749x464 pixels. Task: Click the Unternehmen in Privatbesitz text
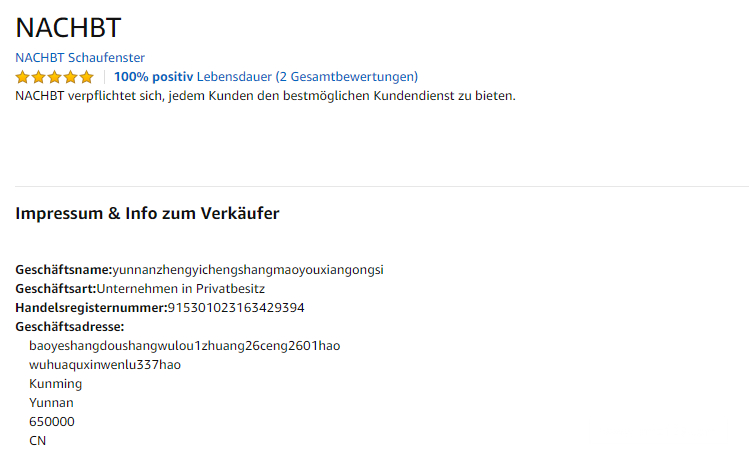(187, 289)
